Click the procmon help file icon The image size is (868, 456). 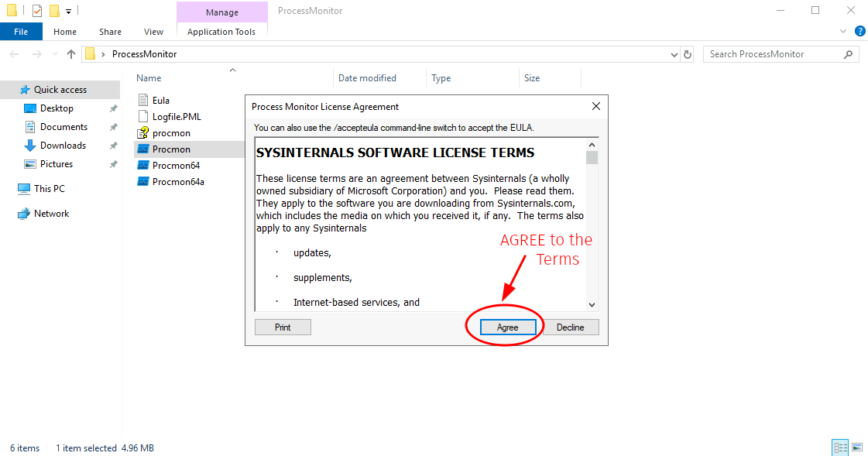point(143,132)
